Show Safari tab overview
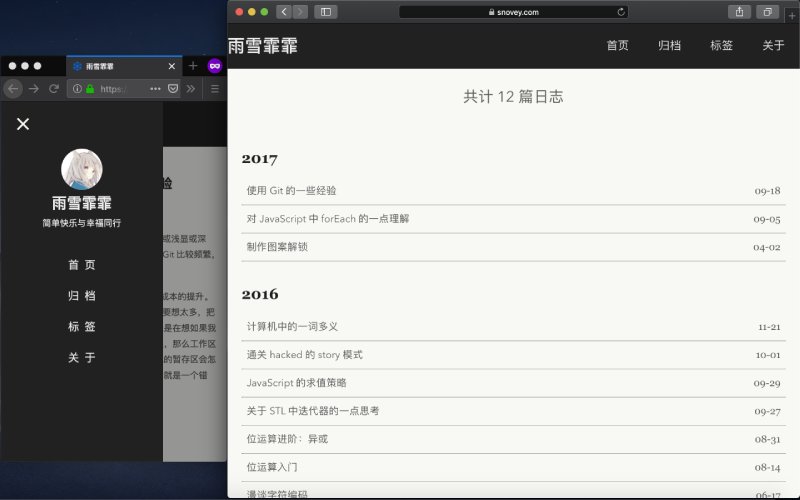Screen dimensions: 800x500 tap(767, 12)
